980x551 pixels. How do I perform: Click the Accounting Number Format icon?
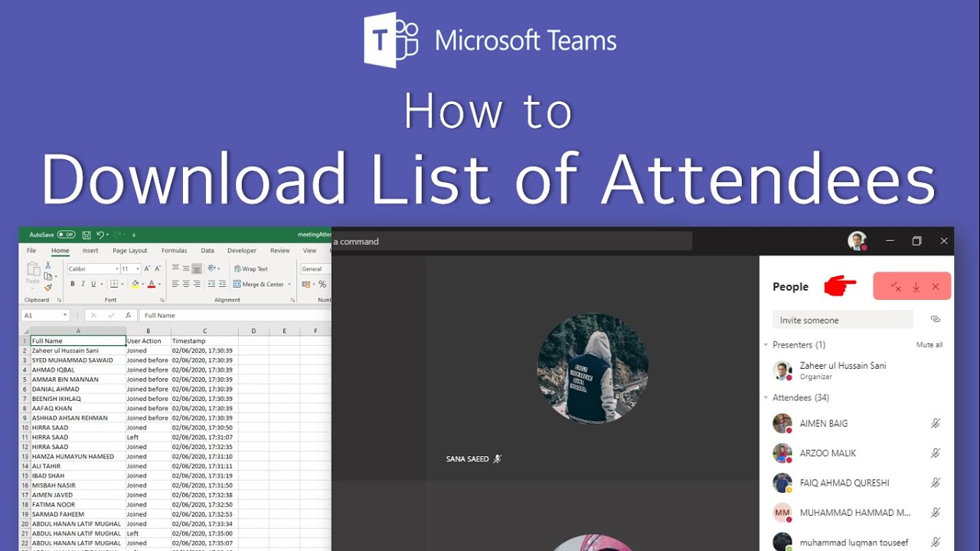pos(306,284)
